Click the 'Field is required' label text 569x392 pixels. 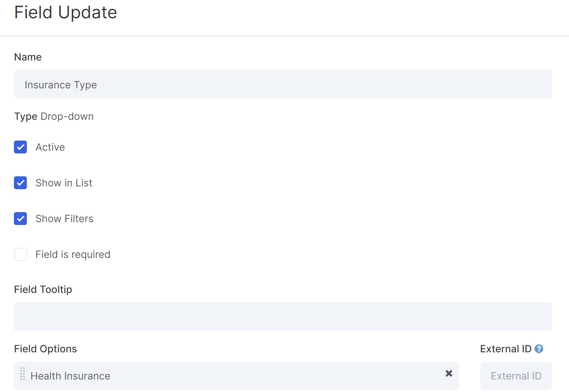point(73,255)
